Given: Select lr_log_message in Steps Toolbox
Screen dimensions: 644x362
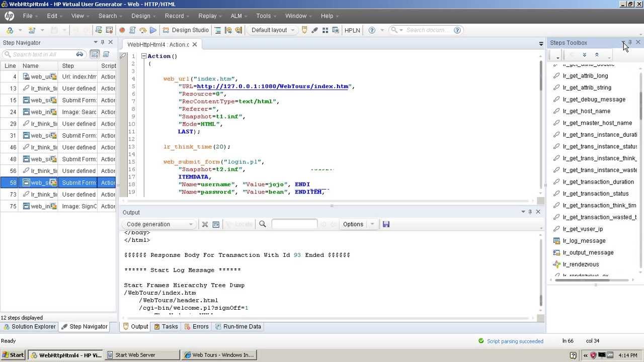Looking at the screenshot, I should click(x=584, y=241).
